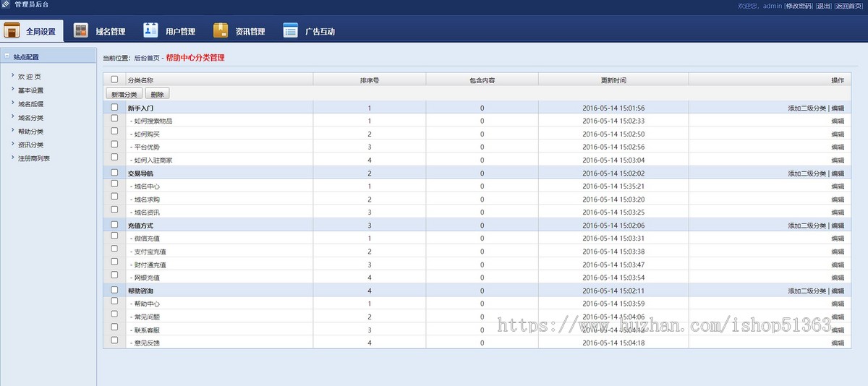Open 注册商列表 in the sidebar

pyautogui.click(x=34, y=158)
